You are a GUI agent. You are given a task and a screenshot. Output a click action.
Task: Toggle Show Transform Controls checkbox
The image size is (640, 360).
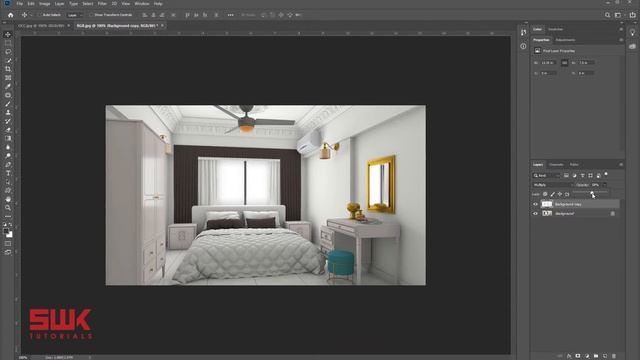pos(91,15)
